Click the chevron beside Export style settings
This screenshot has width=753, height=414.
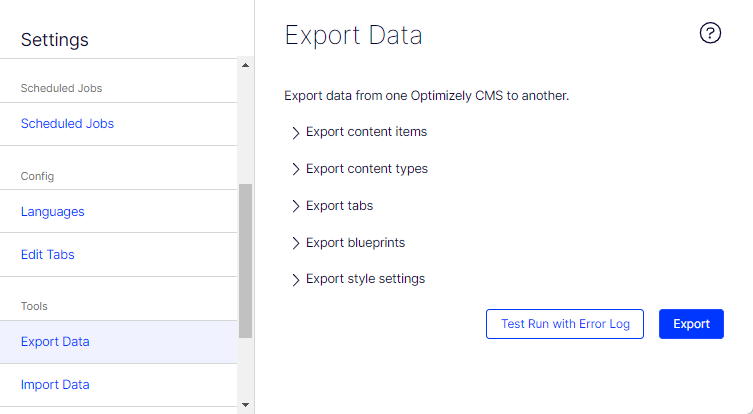pyautogui.click(x=296, y=280)
